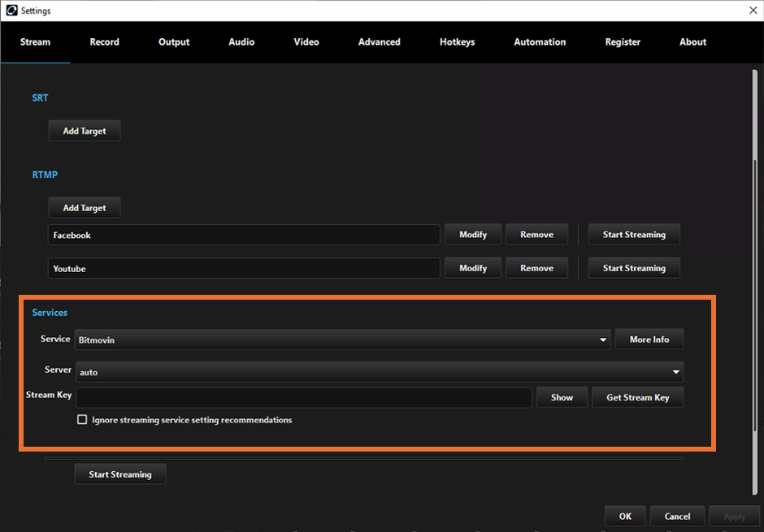Add a new SRT target
Image resolution: width=764 pixels, height=532 pixels.
84,130
